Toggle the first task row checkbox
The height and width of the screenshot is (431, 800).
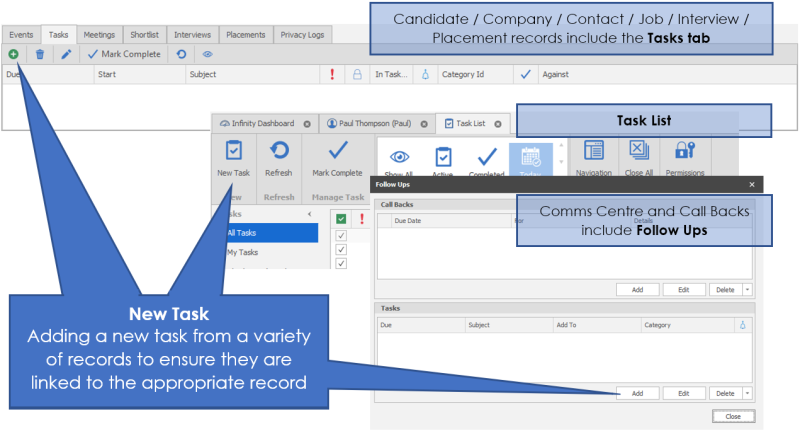pyautogui.click(x=341, y=236)
